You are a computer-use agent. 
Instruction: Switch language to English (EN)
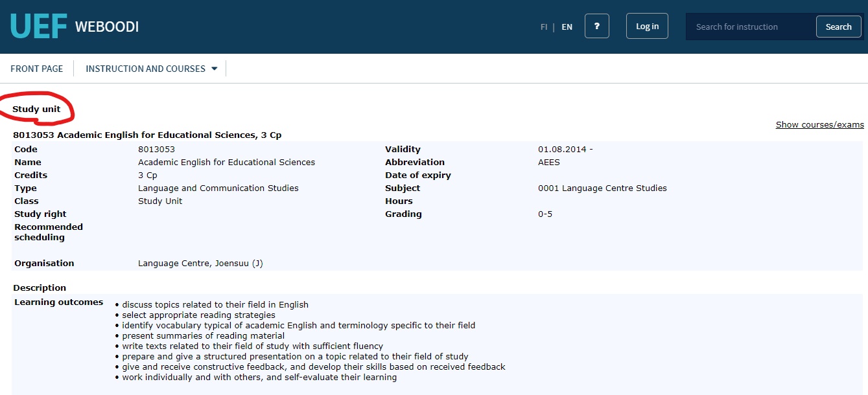point(567,27)
